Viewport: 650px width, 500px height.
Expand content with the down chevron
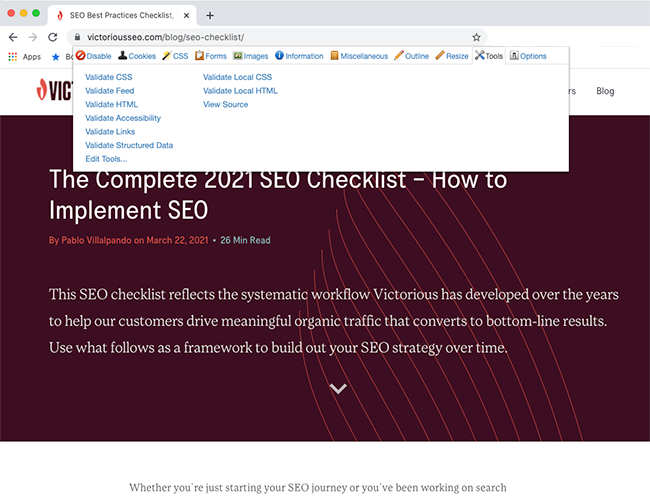pos(338,389)
